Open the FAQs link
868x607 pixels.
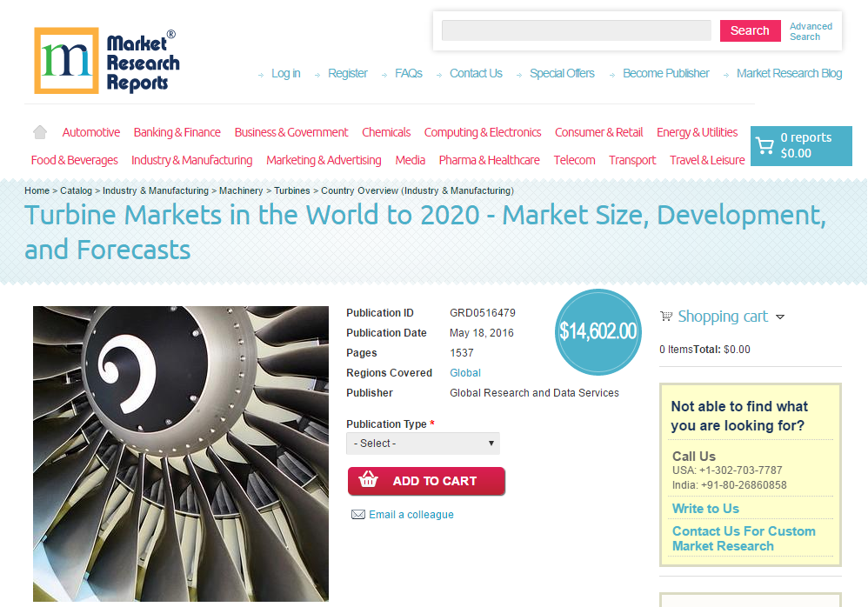click(x=409, y=73)
